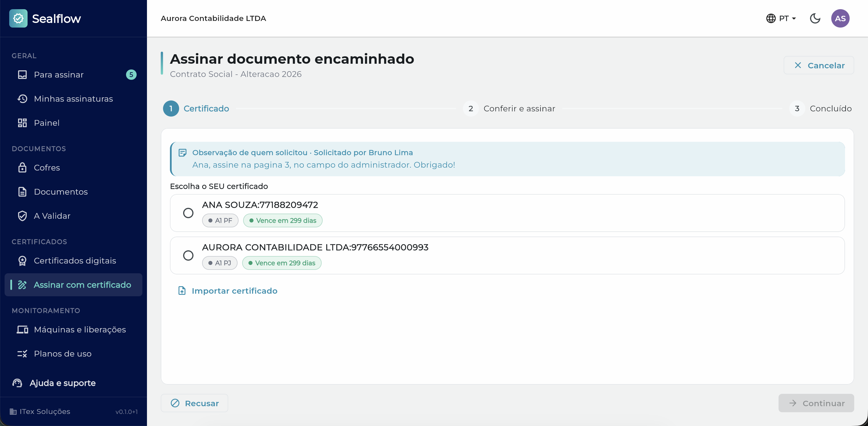Image resolution: width=868 pixels, height=426 pixels.
Task: Click step 3 Concluído
Action: 820,109
